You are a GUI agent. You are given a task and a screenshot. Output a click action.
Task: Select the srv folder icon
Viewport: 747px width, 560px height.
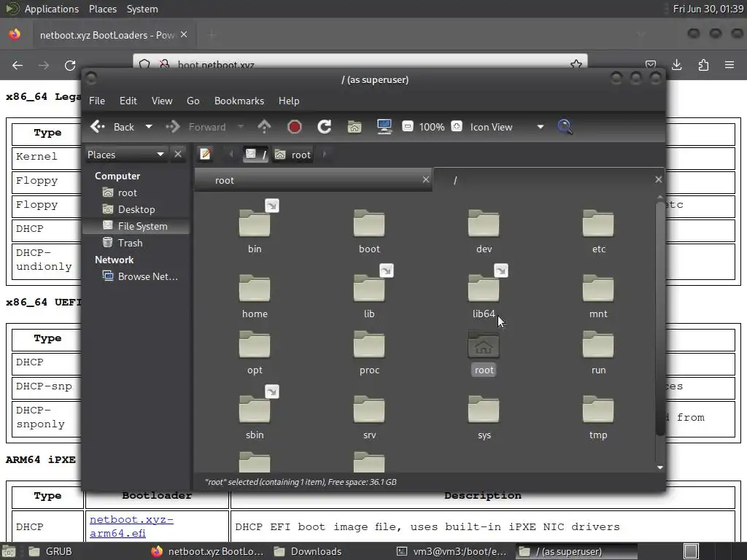point(369,410)
